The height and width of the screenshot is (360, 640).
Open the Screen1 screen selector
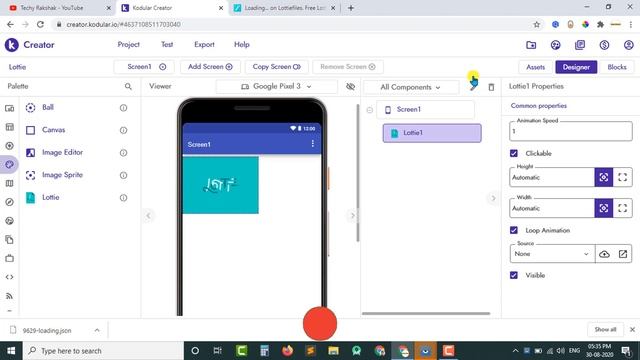144,67
